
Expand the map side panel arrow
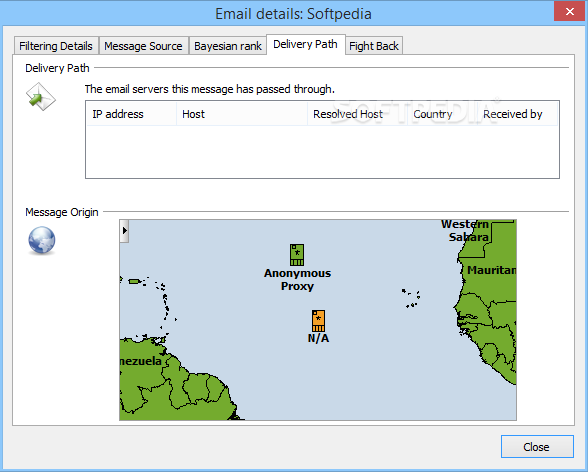[124, 231]
